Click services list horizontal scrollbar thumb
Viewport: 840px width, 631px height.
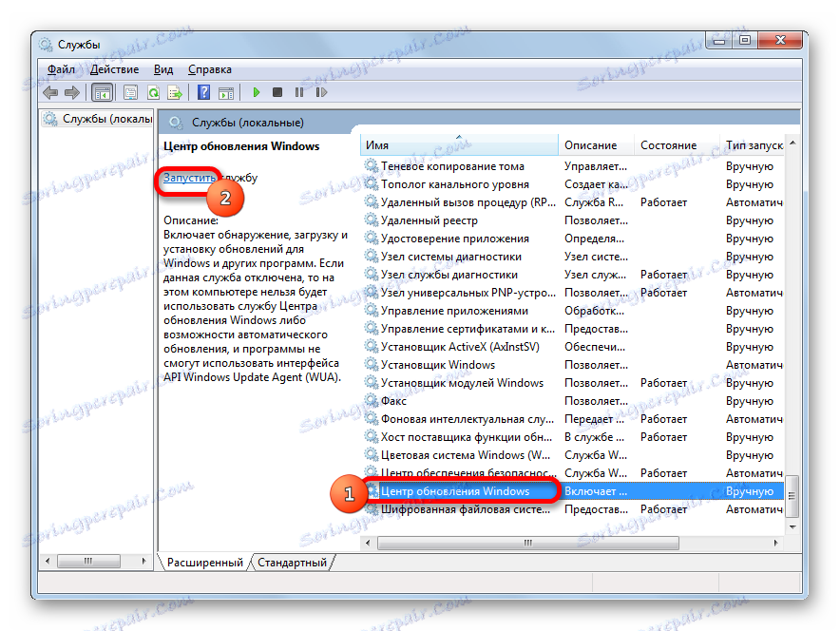(x=528, y=544)
